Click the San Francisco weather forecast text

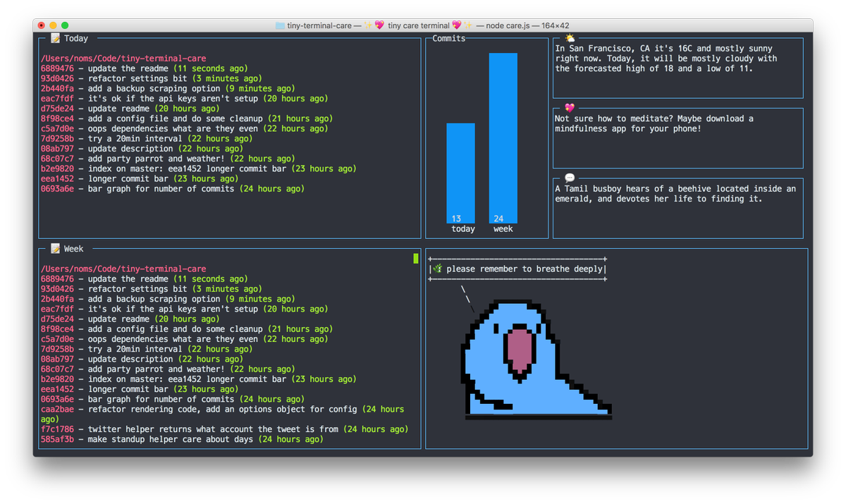666,59
